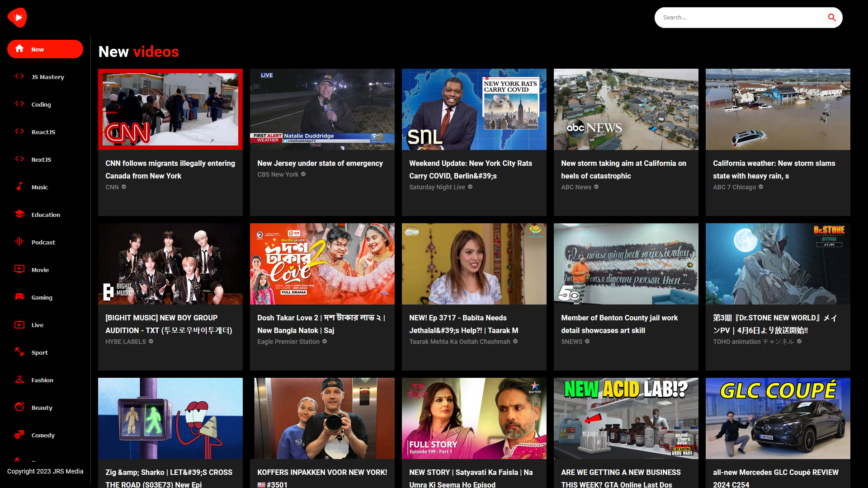
Task: Open the CNN migrants video thumbnail
Action: click(x=170, y=109)
